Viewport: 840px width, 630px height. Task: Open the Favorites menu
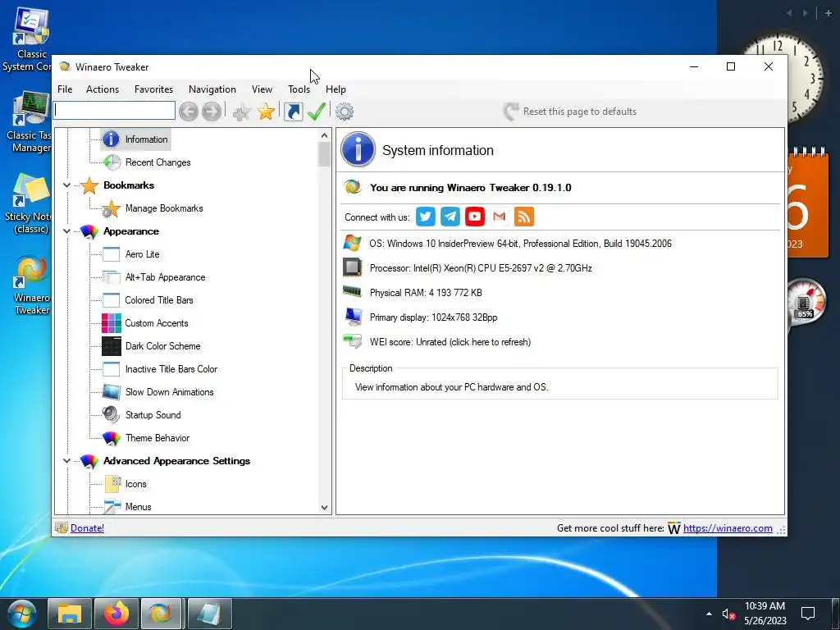point(153,89)
